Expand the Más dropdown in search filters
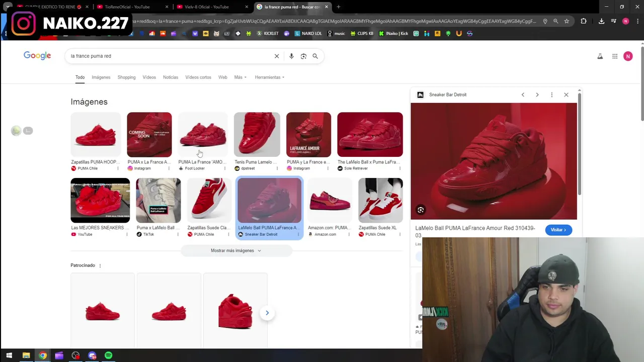The image size is (644, 362). coord(240,77)
